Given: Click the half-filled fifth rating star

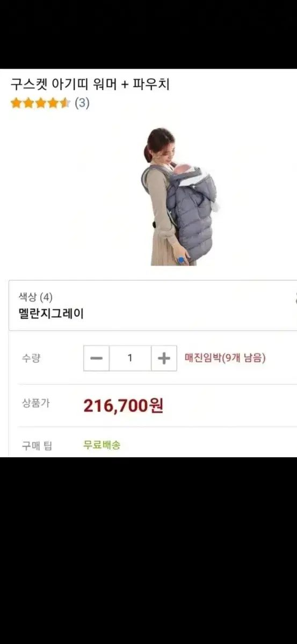Looking at the screenshot, I should coord(65,103).
